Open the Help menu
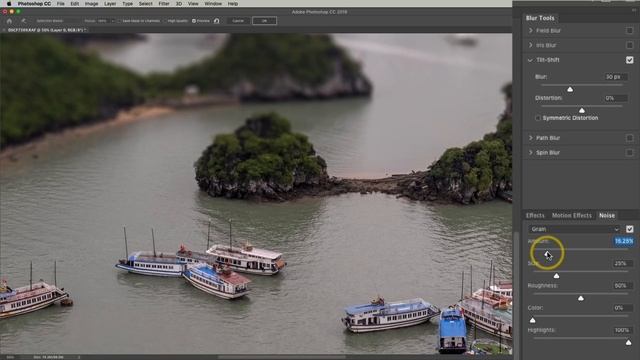Screen dimensions: 640x360 (x=233, y=4)
